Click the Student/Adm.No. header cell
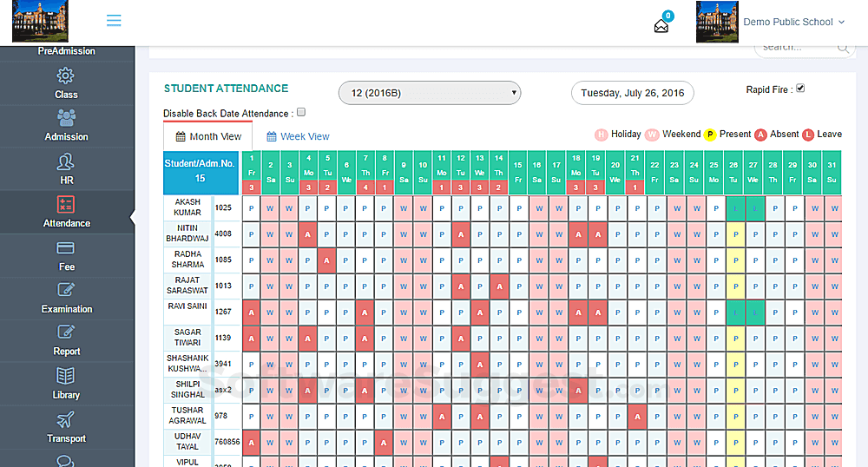The width and height of the screenshot is (868, 467). 201,172
